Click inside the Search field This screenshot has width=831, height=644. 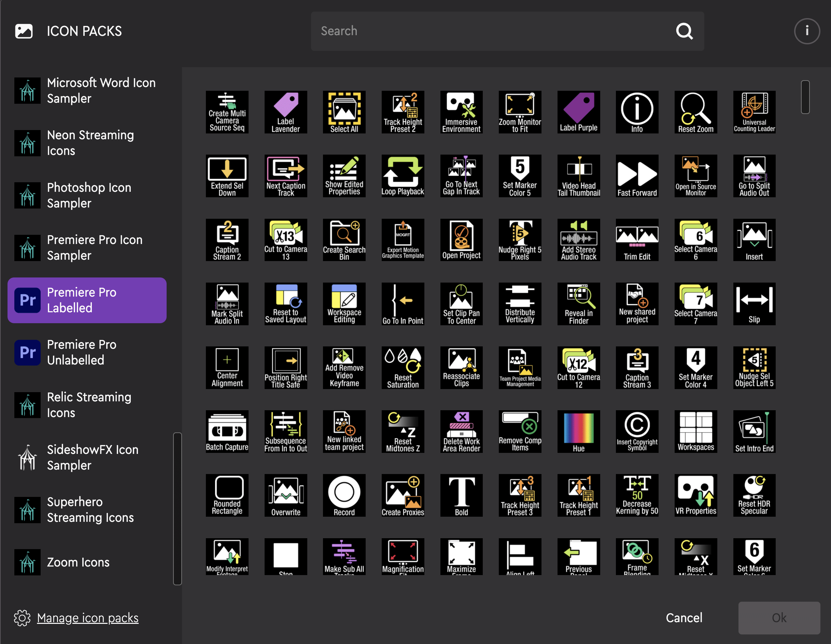495,31
